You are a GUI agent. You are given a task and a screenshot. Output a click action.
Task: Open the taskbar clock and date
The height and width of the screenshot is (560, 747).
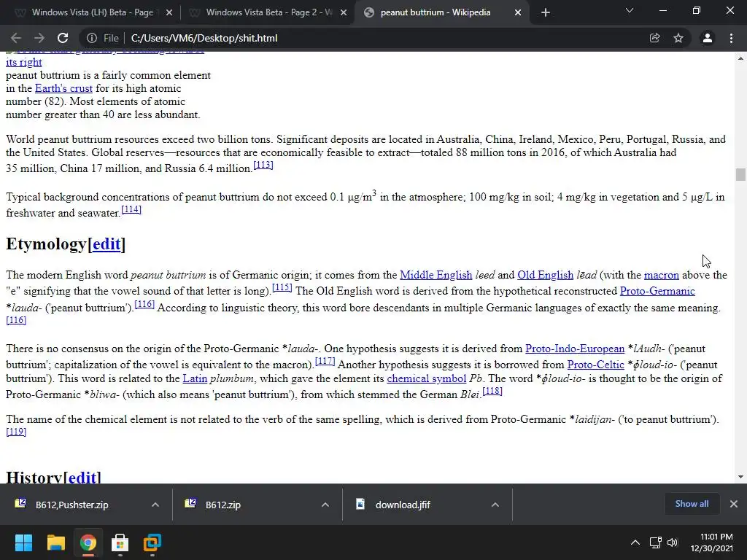(x=712, y=542)
